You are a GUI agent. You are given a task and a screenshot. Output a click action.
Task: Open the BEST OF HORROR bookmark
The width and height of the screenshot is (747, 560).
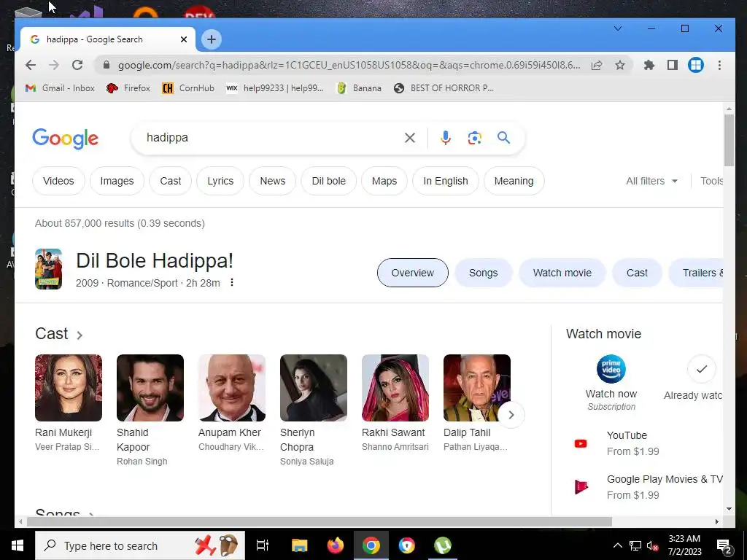click(444, 88)
